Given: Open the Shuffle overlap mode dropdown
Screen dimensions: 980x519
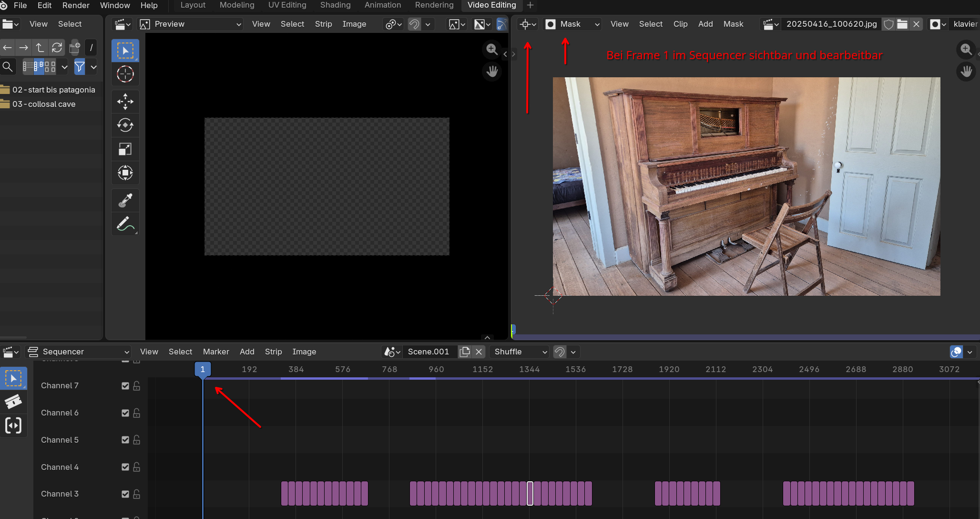Looking at the screenshot, I should (x=520, y=352).
